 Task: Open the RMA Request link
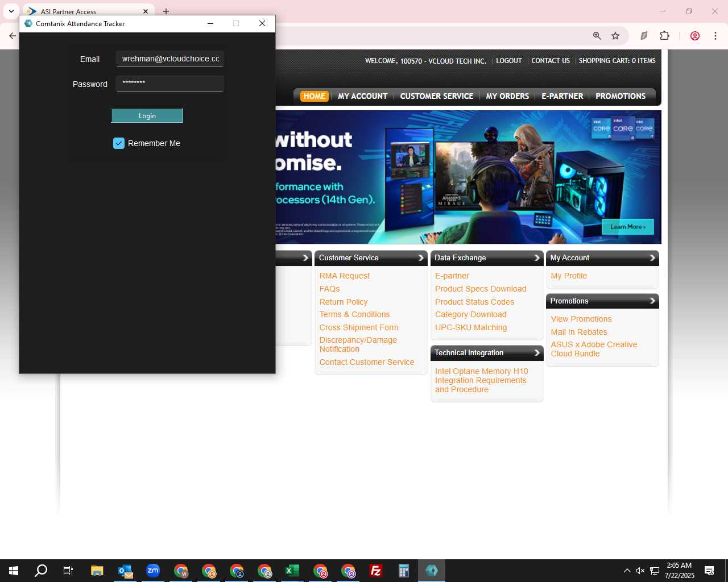point(344,276)
